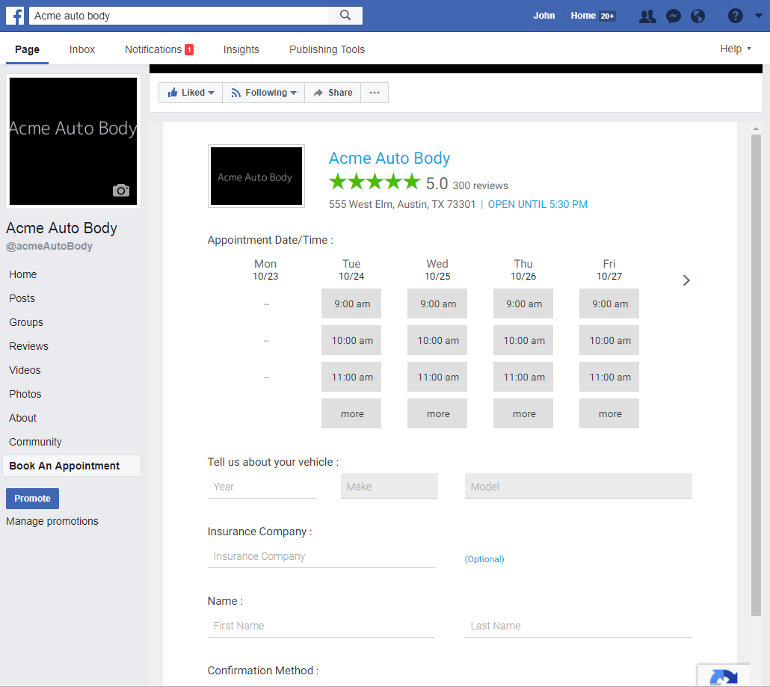Select Book An Appointment in the sidebar

click(x=71, y=466)
